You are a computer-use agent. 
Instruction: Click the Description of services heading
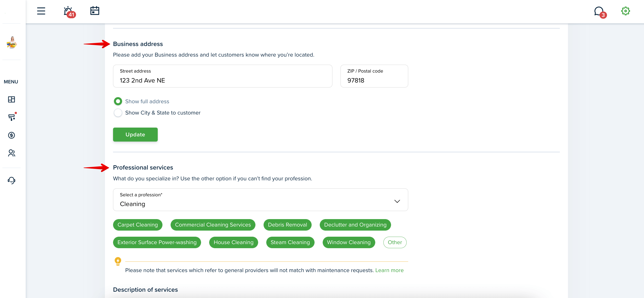(145, 289)
